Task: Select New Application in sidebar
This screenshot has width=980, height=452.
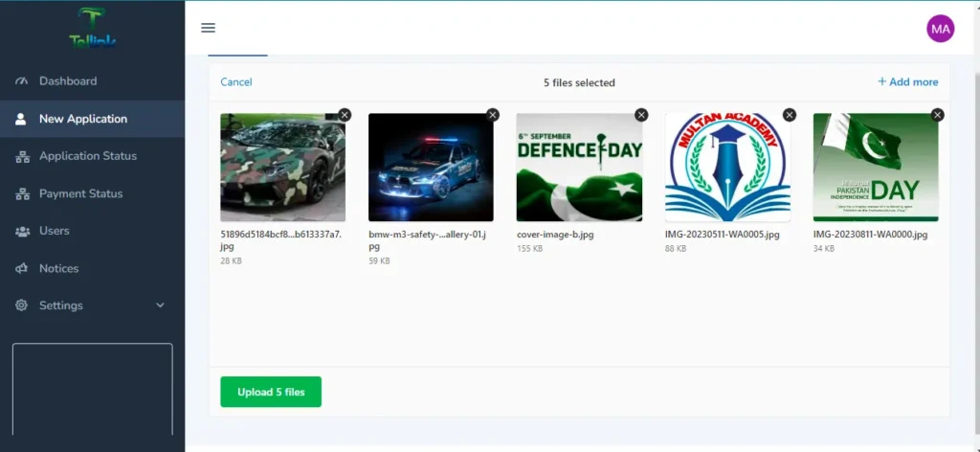Action: point(82,119)
